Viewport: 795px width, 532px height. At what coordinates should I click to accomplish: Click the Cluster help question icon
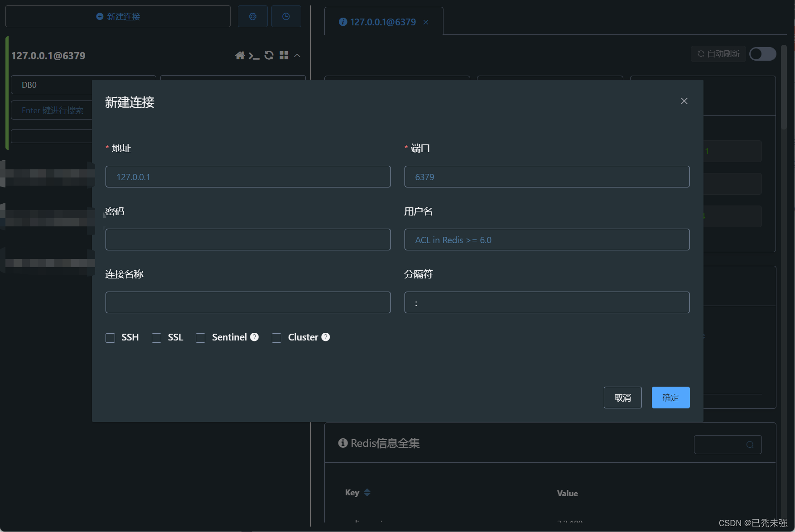326,337
